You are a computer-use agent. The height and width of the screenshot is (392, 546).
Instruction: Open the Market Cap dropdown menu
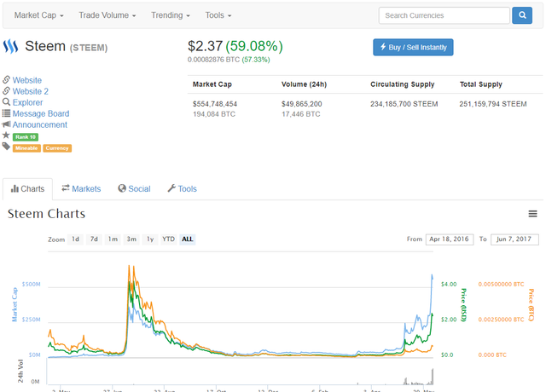pyautogui.click(x=38, y=15)
